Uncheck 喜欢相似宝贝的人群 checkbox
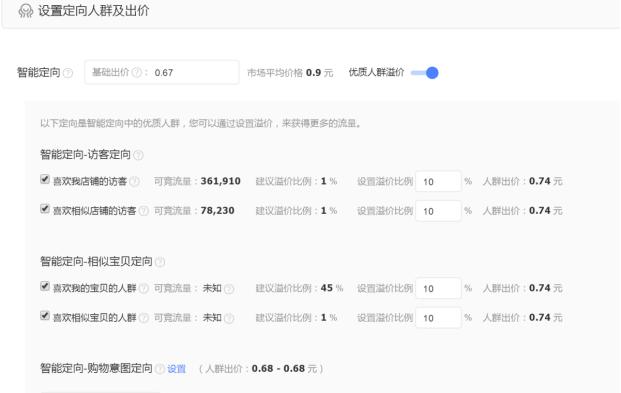621x393 pixels. coord(45,316)
